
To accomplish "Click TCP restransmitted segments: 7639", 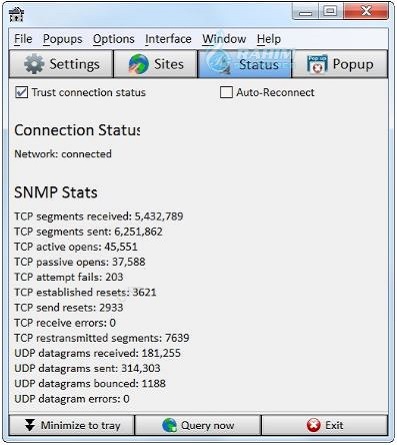I will tap(102, 338).
